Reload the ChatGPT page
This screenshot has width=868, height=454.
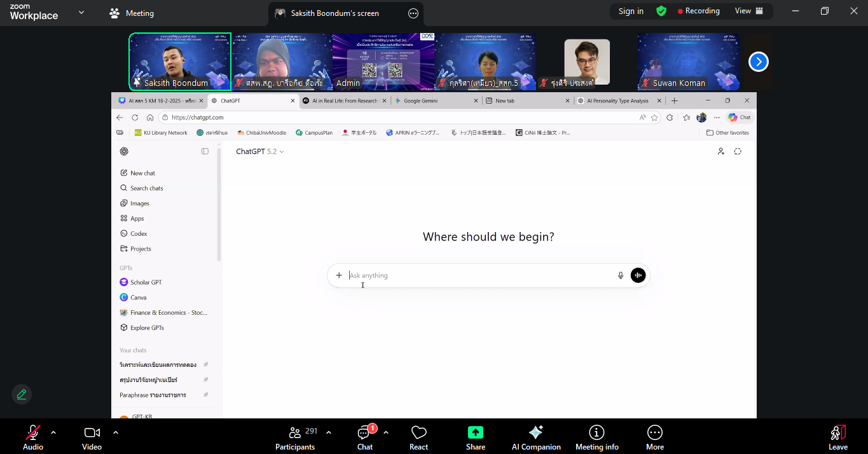(135, 118)
